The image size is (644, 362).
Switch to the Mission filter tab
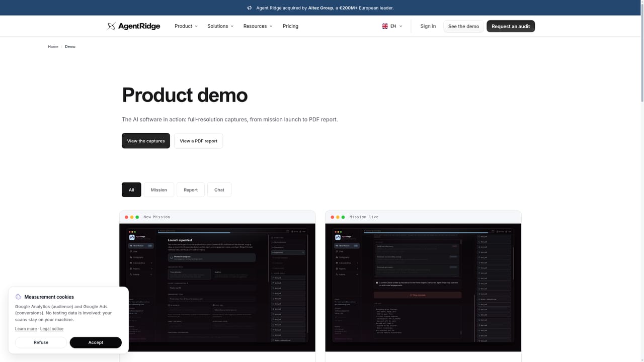click(x=159, y=190)
